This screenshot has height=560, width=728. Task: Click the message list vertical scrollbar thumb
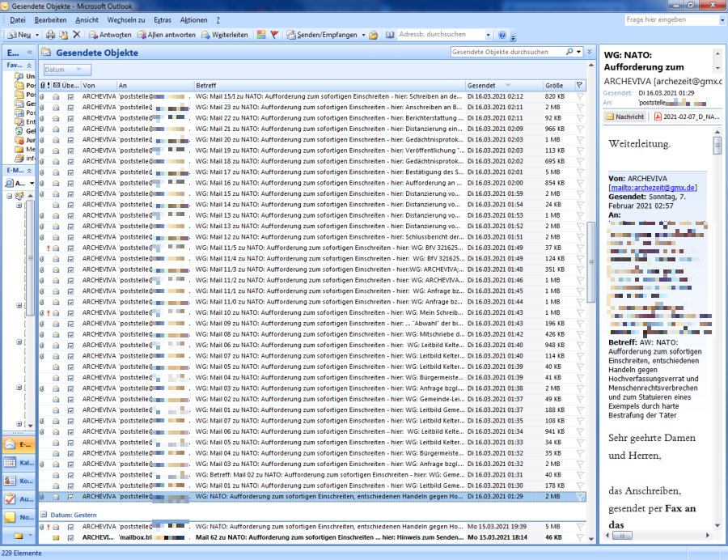pyautogui.click(x=591, y=261)
